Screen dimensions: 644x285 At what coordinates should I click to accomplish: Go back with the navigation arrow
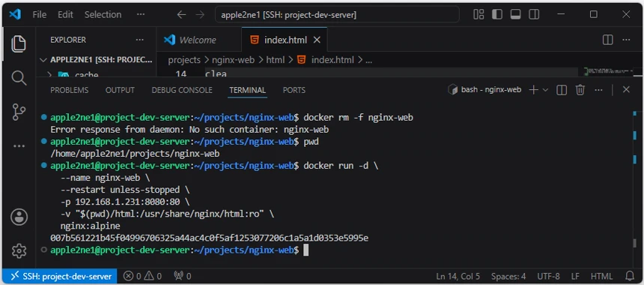coord(181,14)
